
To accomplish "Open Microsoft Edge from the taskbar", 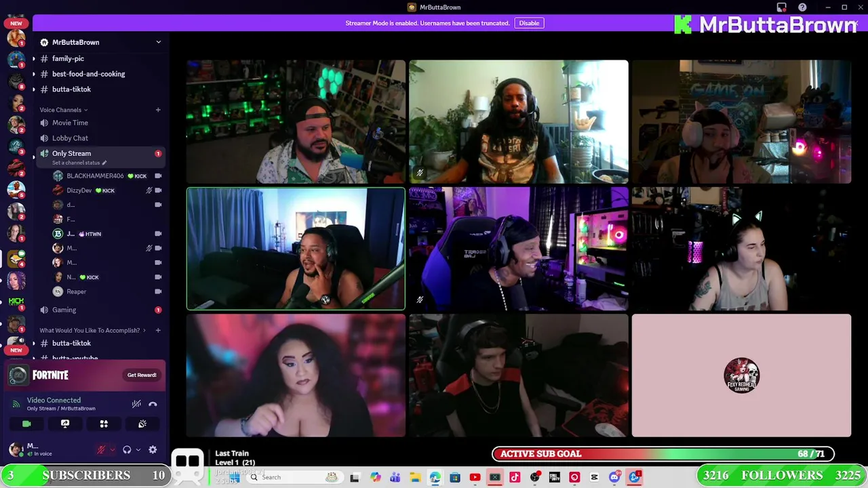I will coord(435,477).
